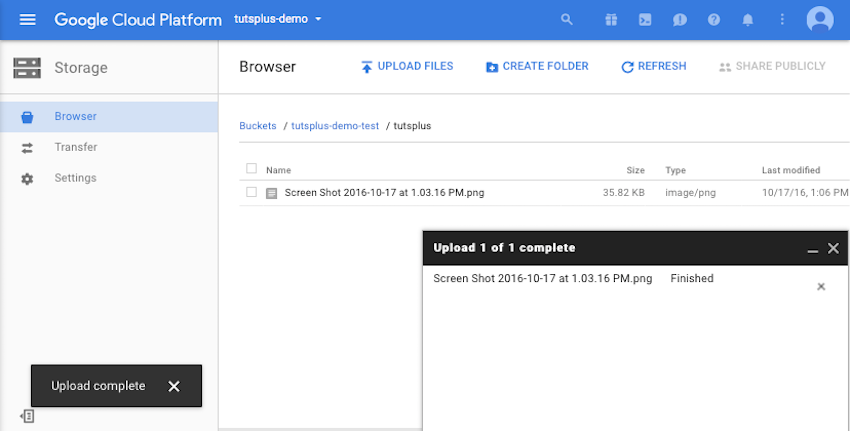
Task: Click the file icon beside Screen Shot row
Action: (x=272, y=193)
